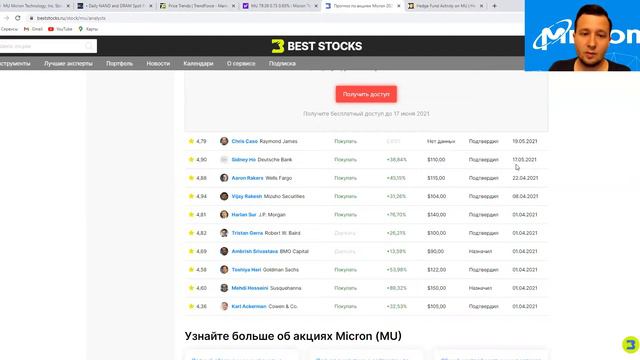Open the Gmail bookmark
This screenshot has width=640, height=360.
33,29
